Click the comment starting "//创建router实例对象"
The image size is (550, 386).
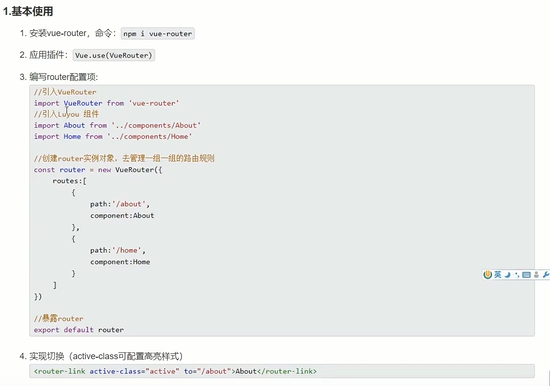point(124,158)
